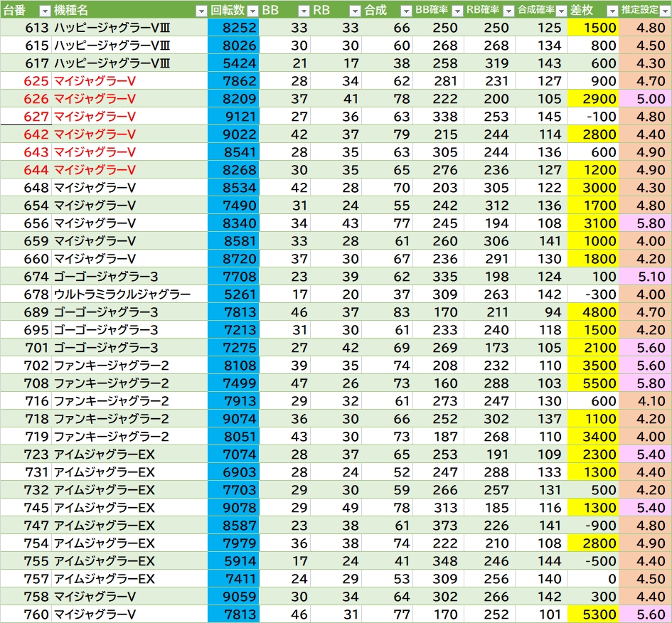Image resolution: width=672 pixels, height=623 pixels.
Task: Open the 機種名 column filter dropdown
Action: (201, 11)
